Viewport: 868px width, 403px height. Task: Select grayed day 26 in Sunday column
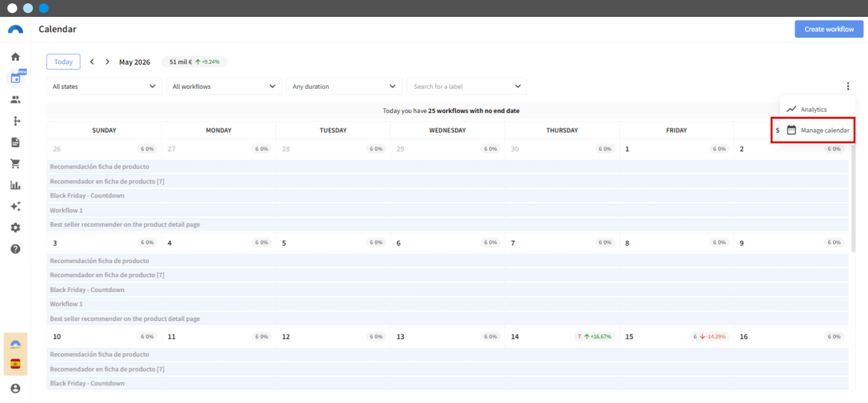pyautogui.click(x=57, y=149)
